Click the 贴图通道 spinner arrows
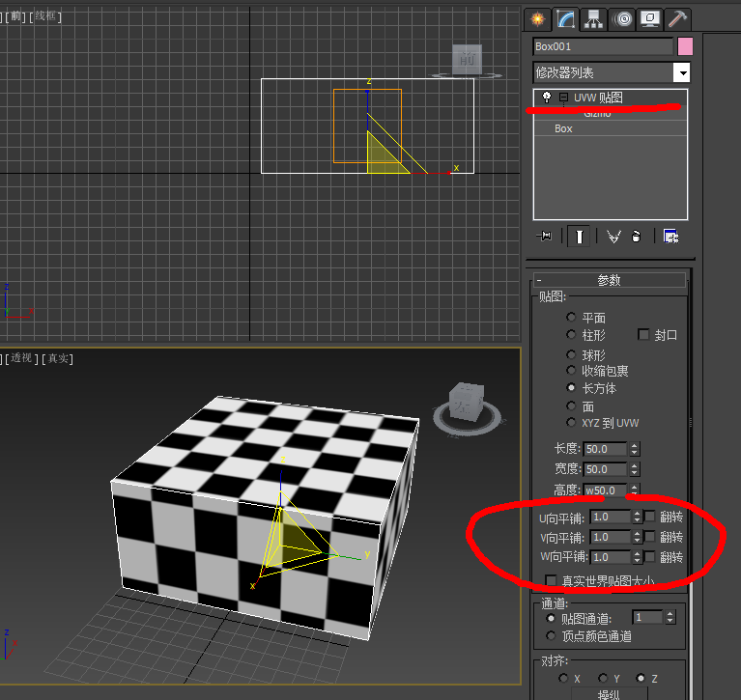 (x=670, y=617)
